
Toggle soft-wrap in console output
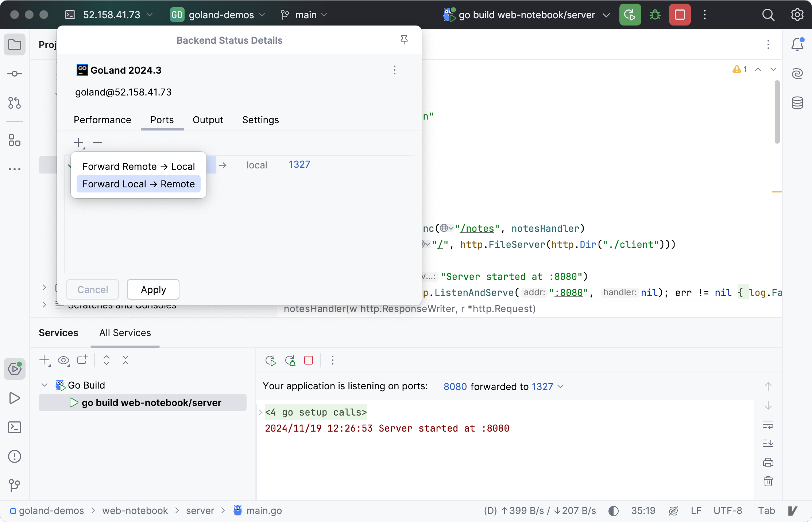[768, 425]
